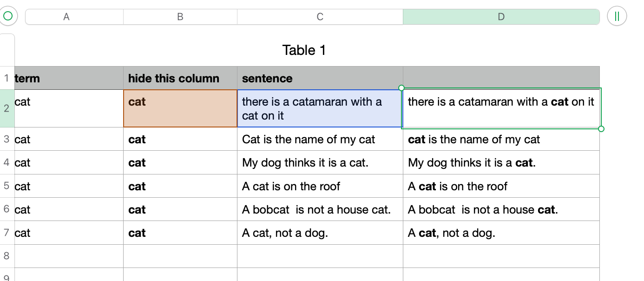Image resolution: width=644 pixels, height=281 pixels.
Task: Click the top-left selection handle of cell D2
Action: pyautogui.click(x=402, y=88)
